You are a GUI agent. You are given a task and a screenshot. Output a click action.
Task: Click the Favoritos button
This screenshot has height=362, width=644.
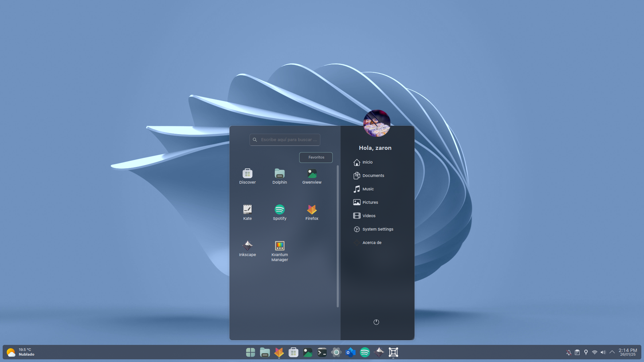316,157
